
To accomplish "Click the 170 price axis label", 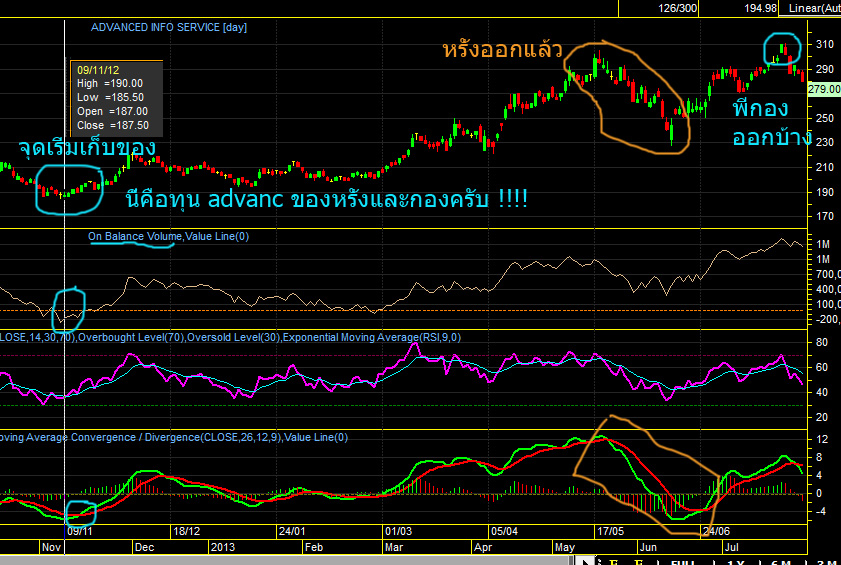I will 825,217.
